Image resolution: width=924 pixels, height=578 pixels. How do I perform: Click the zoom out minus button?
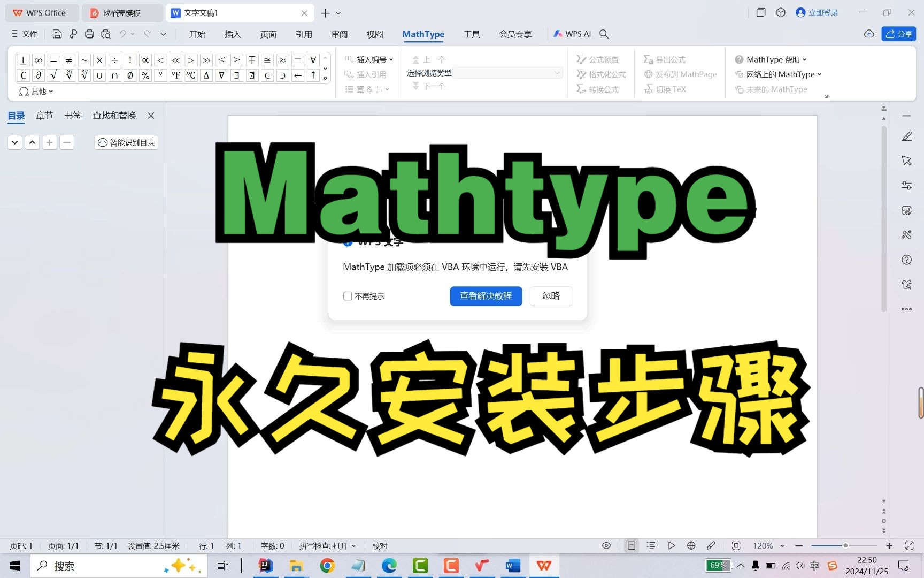pyautogui.click(x=799, y=545)
